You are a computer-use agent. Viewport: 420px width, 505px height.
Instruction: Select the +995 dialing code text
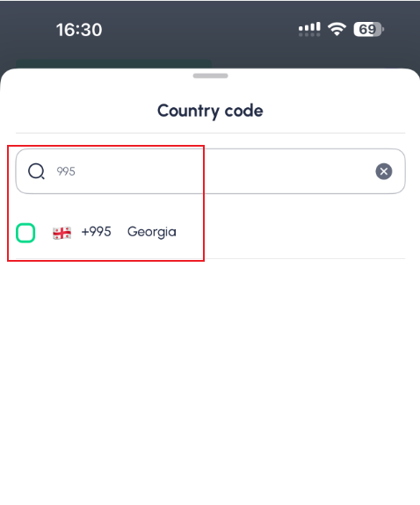click(96, 232)
